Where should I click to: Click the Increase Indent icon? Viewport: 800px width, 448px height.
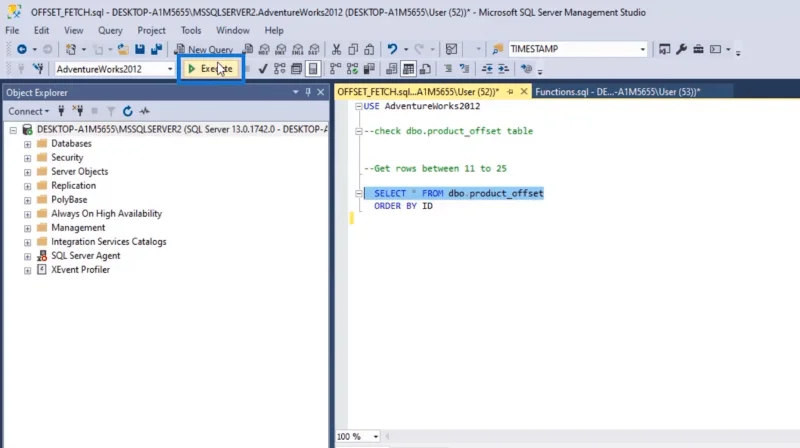coord(504,69)
